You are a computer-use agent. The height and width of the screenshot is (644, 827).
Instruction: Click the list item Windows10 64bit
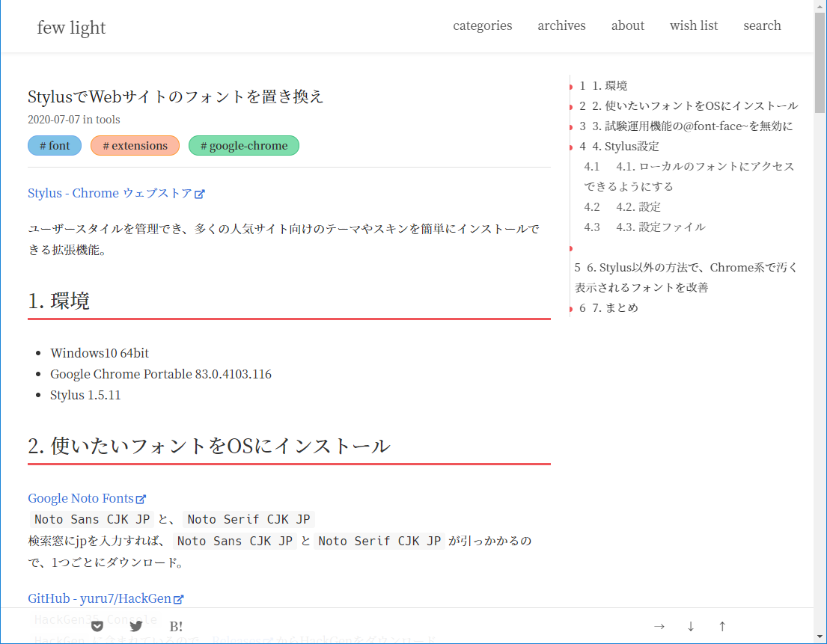pyautogui.click(x=99, y=352)
